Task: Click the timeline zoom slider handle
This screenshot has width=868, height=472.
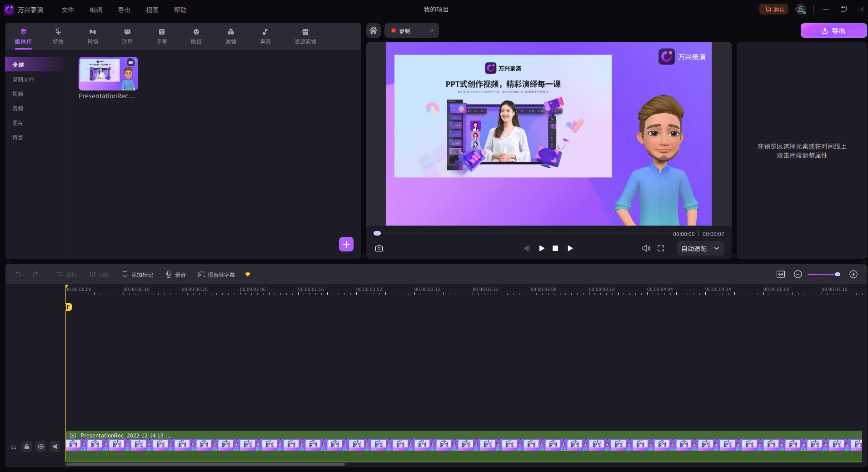Action: tap(837, 274)
